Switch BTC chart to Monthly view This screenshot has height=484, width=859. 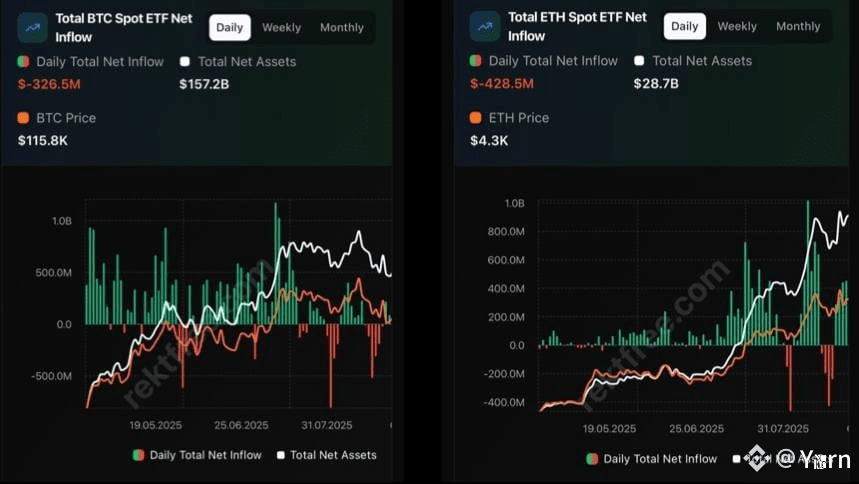(x=342, y=27)
